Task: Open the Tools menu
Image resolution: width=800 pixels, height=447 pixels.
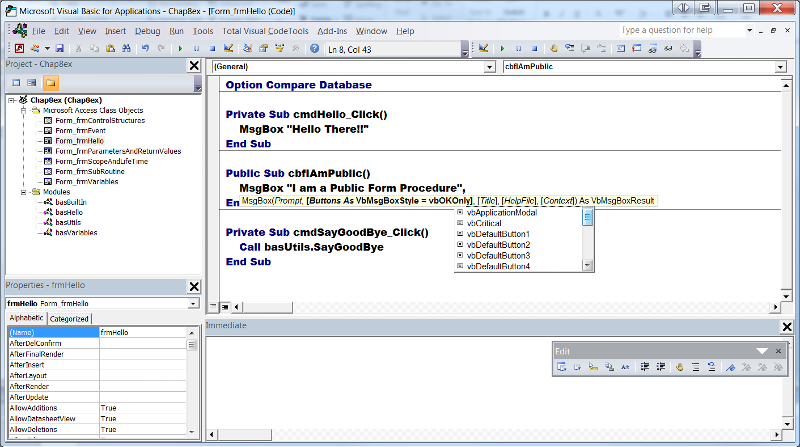Action: (203, 31)
